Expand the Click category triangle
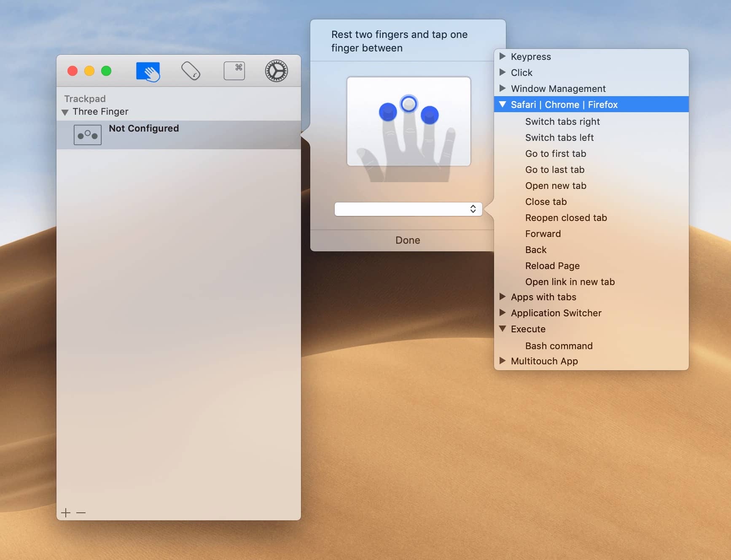This screenshot has width=731, height=560. click(503, 72)
